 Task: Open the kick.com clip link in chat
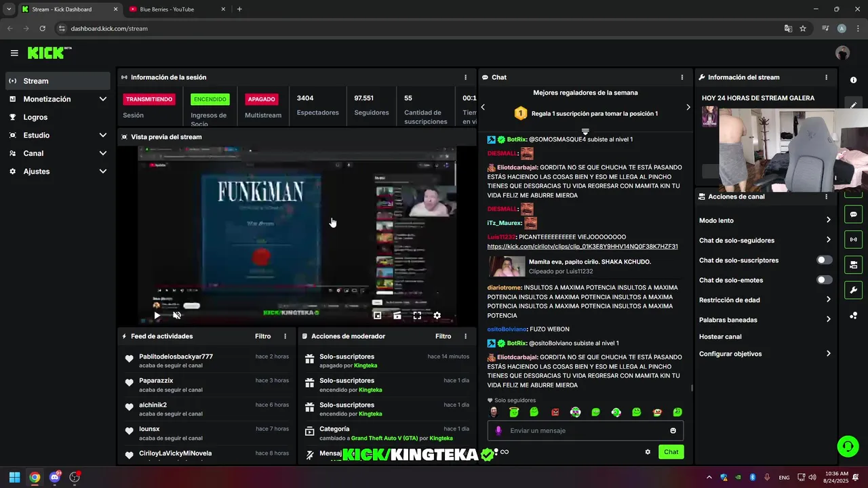click(583, 247)
